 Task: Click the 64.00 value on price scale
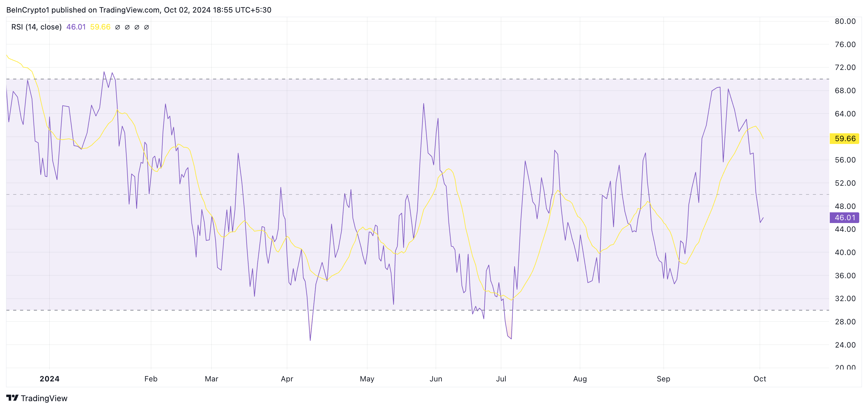coord(845,114)
